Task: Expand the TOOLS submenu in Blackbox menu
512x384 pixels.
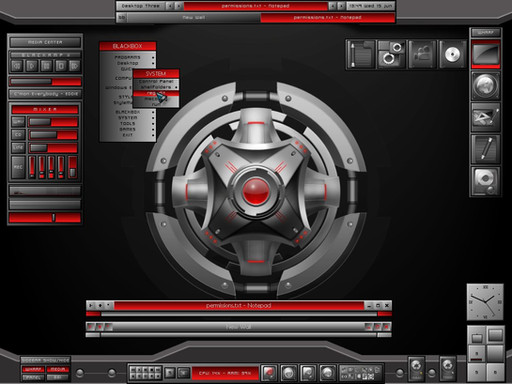Action: 128,123
